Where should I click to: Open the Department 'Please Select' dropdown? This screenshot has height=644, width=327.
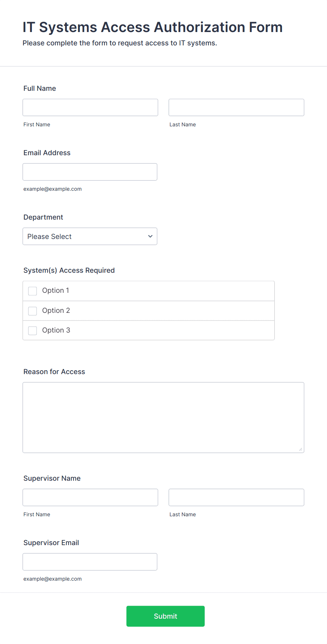click(90, 236)
